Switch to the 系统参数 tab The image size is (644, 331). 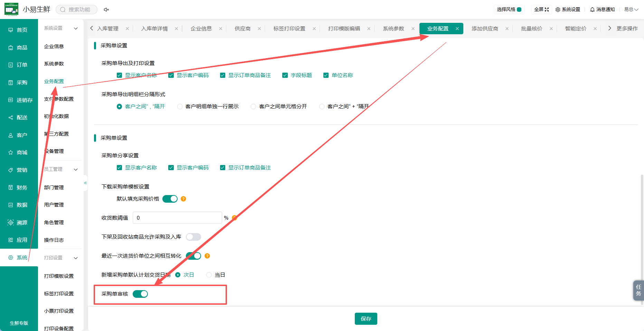point(393,29)
